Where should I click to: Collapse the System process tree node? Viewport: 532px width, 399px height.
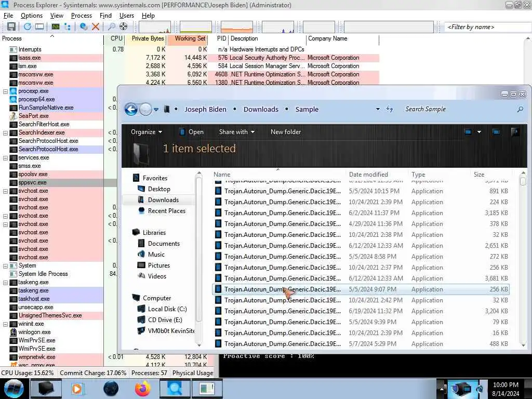point(5,265)
